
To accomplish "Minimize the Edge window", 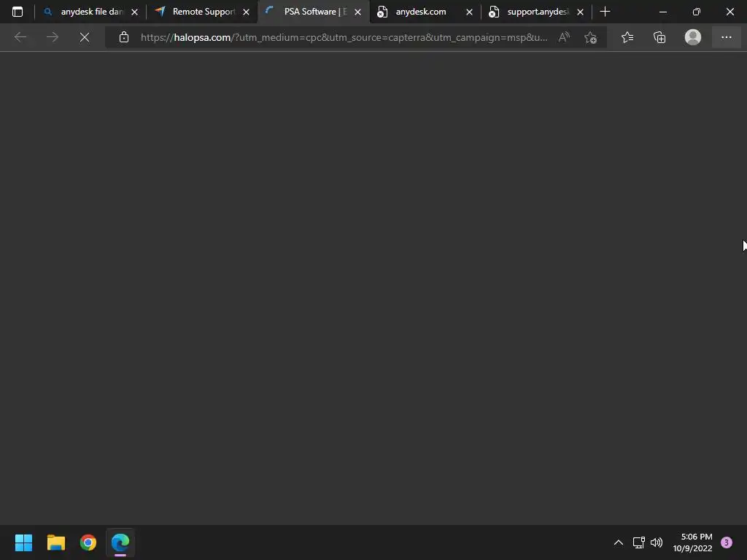I will tap(663, 12).
